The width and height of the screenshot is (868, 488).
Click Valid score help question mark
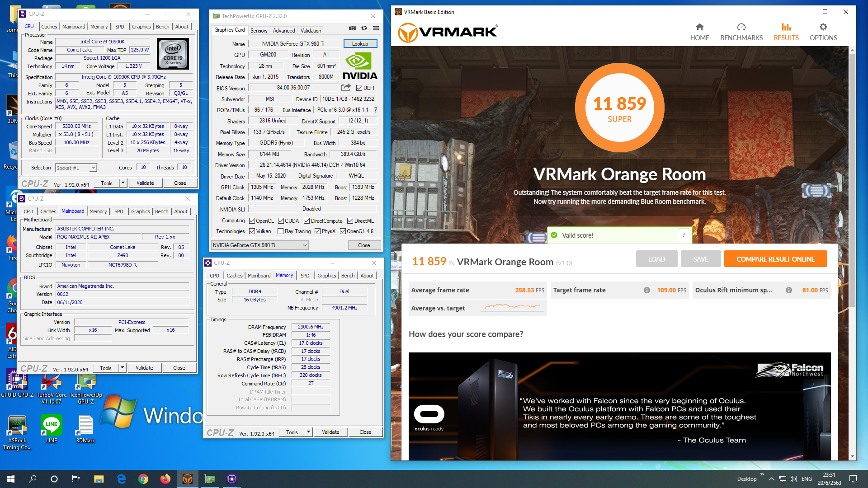click(x=683, y=235)
